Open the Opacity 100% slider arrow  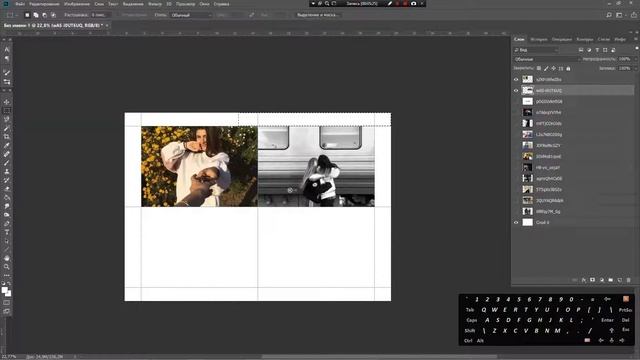tap(635, 59)
